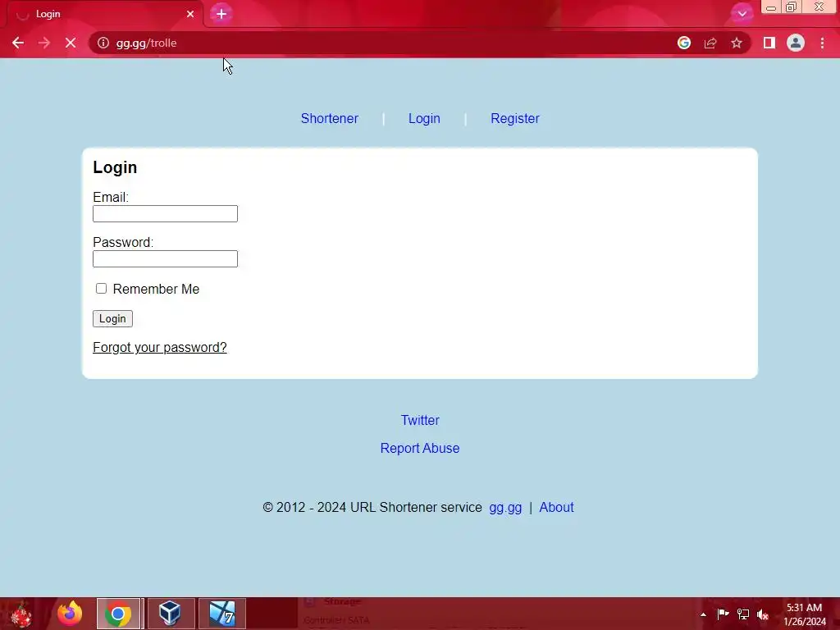
Task: Open the Shortener navigation link
Action: click(330, 118)
